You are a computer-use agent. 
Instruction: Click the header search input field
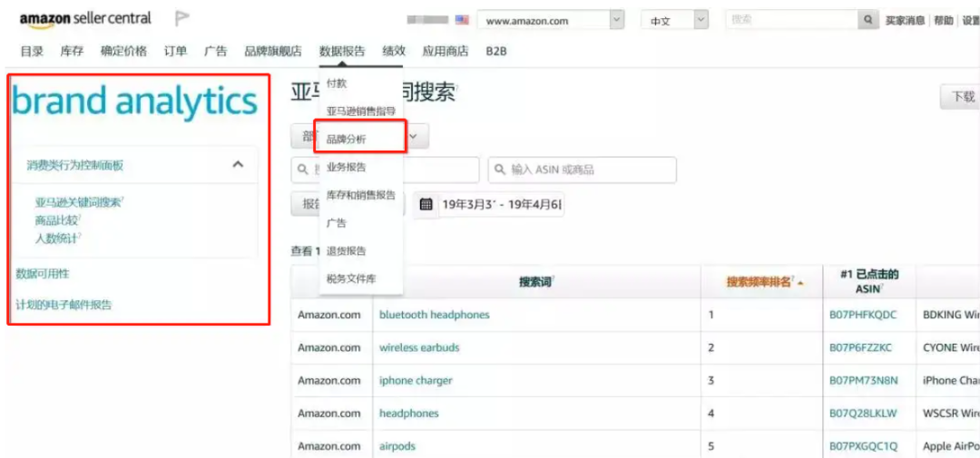pyautogui.click(x=791, y=20)
